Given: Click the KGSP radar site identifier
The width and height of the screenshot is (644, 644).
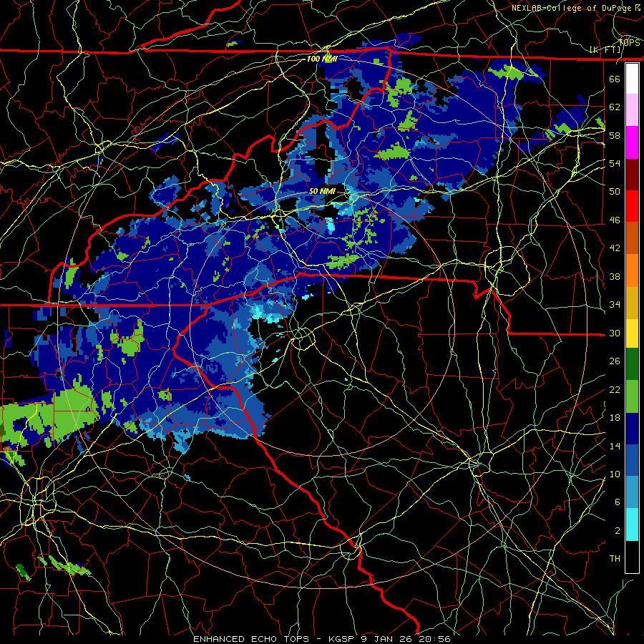Looking at the screenshot, I should (x=343, y=639).
